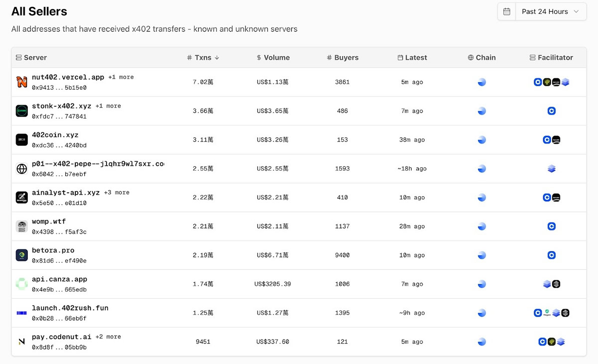Click the chain icon in the 402coin.xyz row

[x=481, y=140]
